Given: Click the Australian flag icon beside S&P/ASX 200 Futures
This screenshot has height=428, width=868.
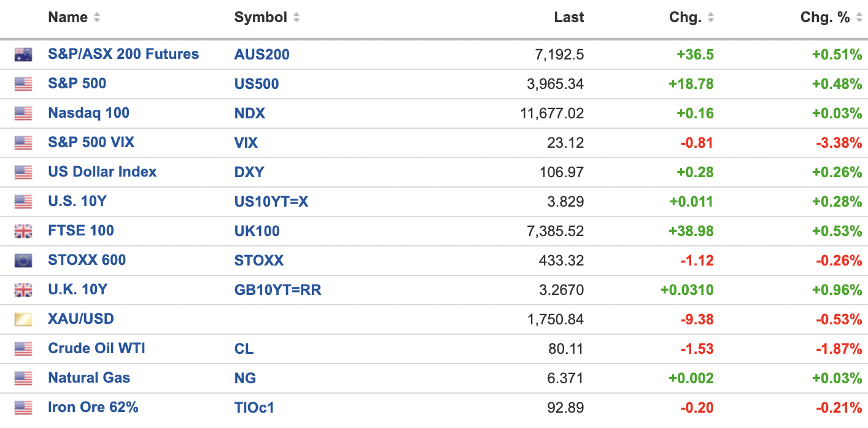Looking at the screenshot, I should [23, 55].
